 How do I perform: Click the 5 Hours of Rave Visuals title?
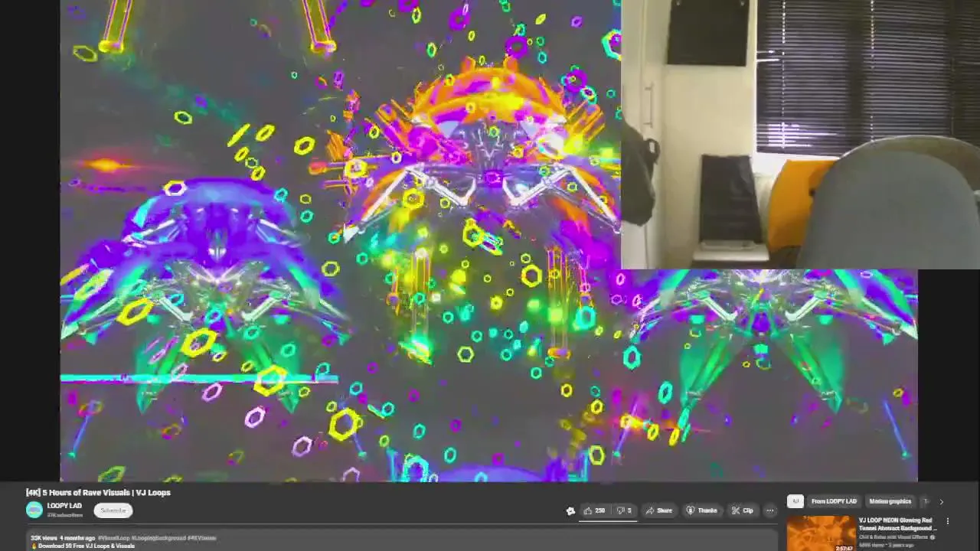tap(98, 492)
